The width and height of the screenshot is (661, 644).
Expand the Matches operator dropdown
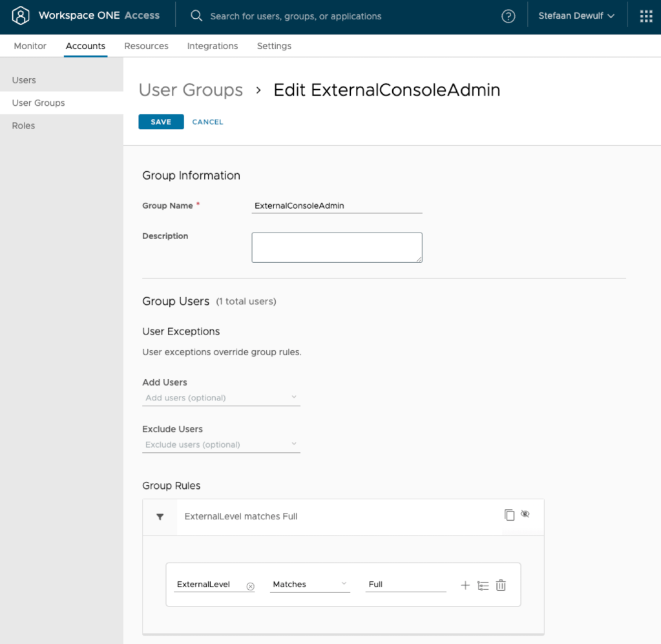tap(310, 585)
